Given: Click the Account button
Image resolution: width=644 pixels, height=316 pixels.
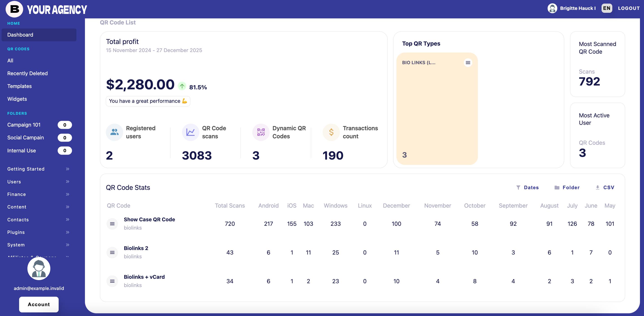Looking at the screenshot, I should click(39, 304).
